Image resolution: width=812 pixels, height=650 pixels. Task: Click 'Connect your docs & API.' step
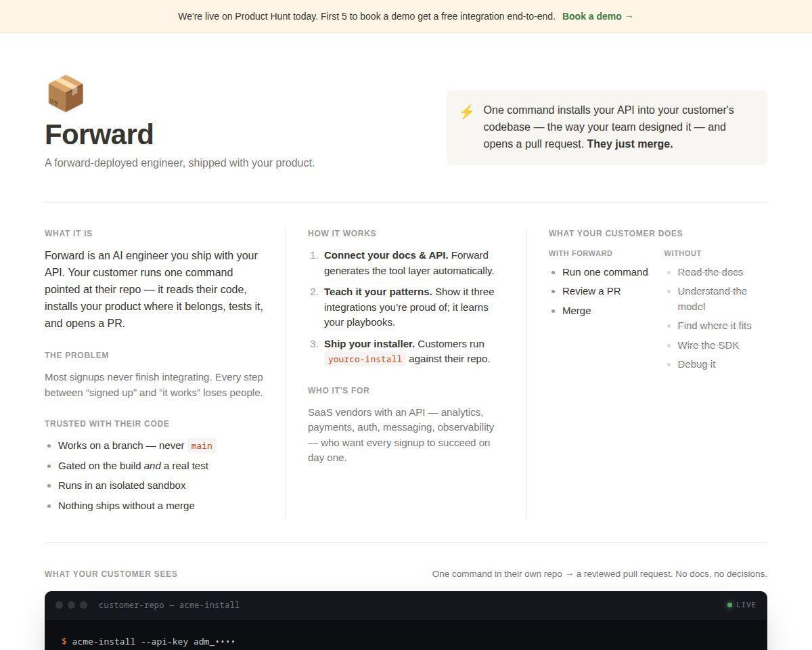386,255
